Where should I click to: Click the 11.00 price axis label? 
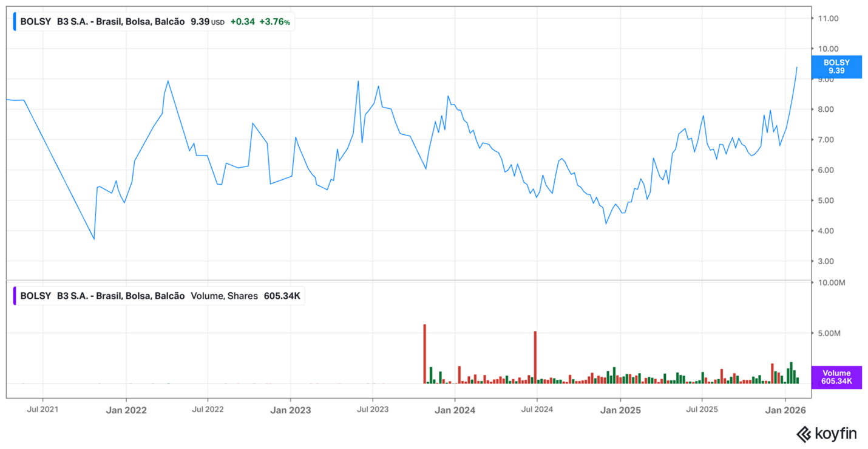click(x=828, y=18)
